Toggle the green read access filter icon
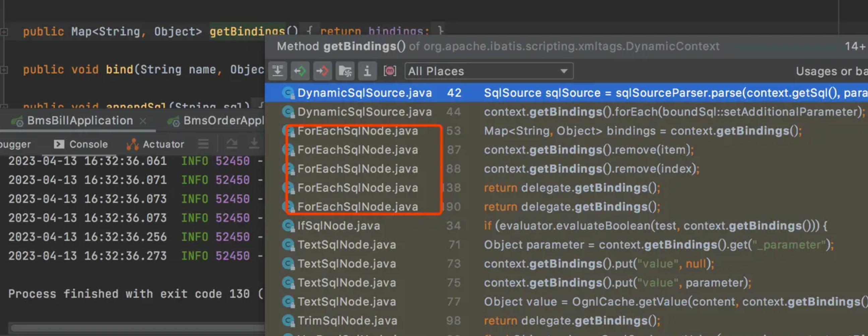The image size is (868, 336). 300,71
